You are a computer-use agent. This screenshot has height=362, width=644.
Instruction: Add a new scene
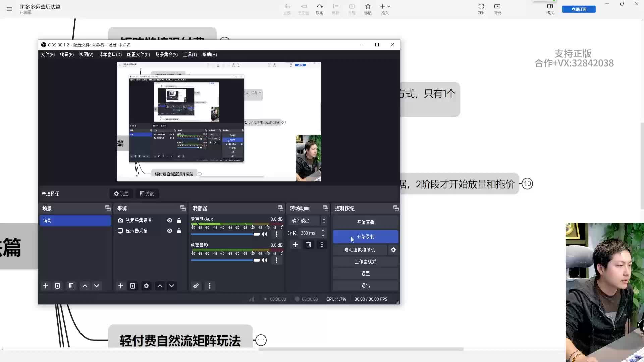tap(46, 286)
